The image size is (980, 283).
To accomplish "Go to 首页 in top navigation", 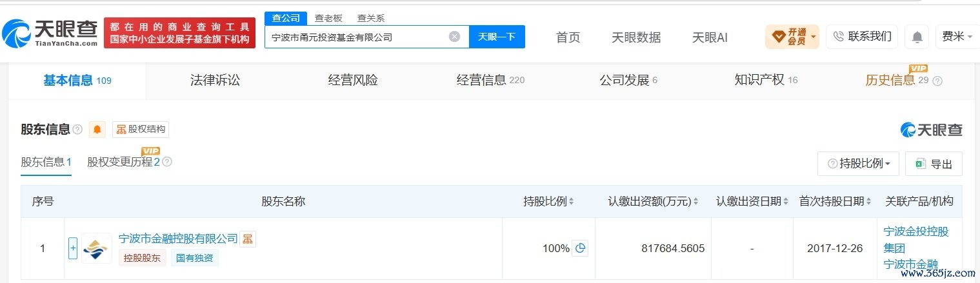I will [568, 37].
